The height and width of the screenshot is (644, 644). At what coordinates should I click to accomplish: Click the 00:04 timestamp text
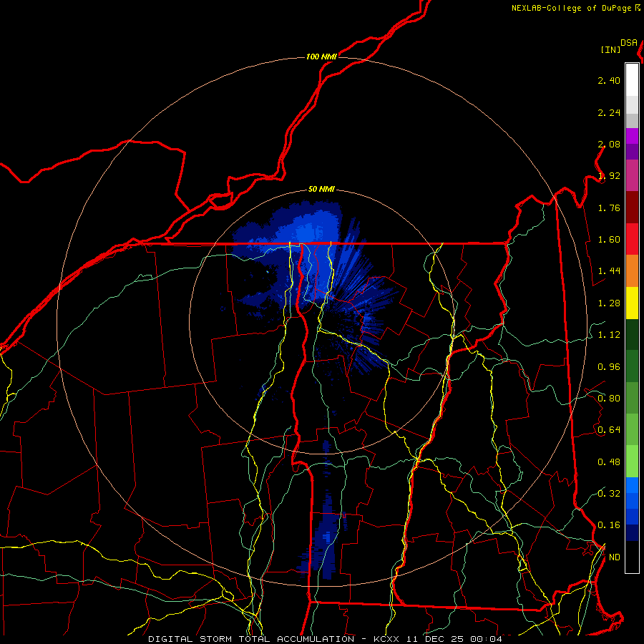(487, 639)
